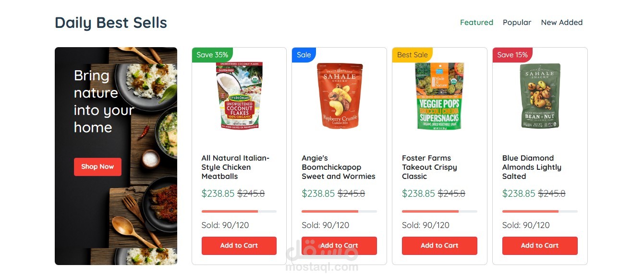Open All Natural Italian-Style Chicken Meatballs title link
This screenshot has height=279, width=644.
(236, 167)
